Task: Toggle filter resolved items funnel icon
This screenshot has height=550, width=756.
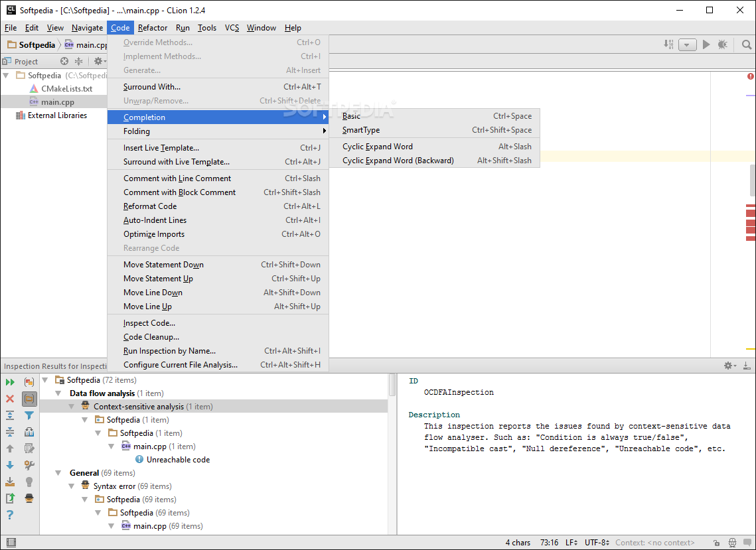Action: (29, 415)
